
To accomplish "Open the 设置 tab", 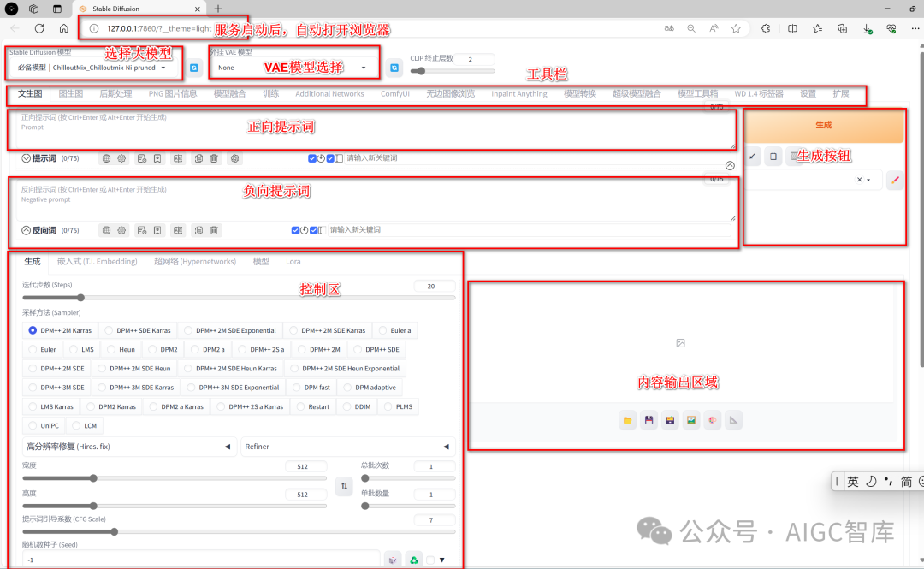I will pyautogui.click(x=808, y=94).
